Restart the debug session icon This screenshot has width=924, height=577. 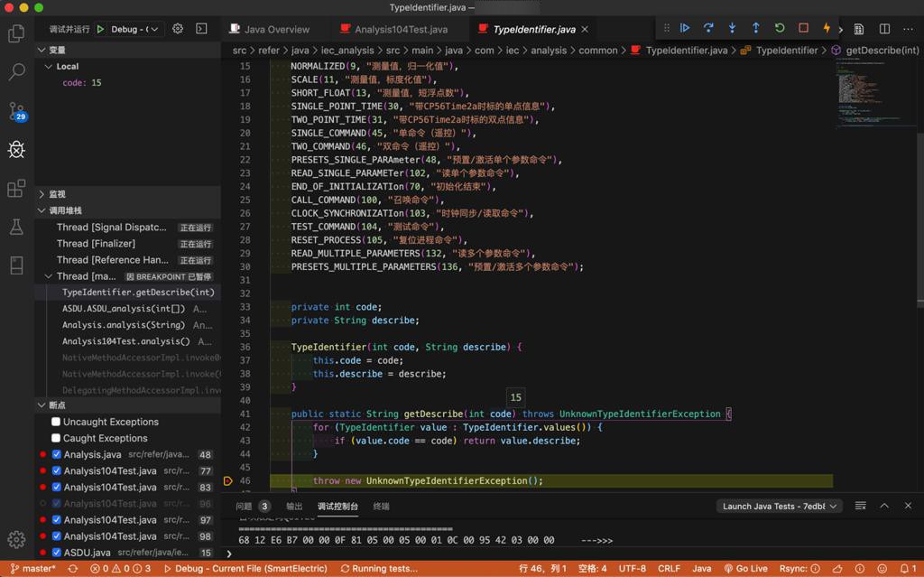[x=780, y=29]
